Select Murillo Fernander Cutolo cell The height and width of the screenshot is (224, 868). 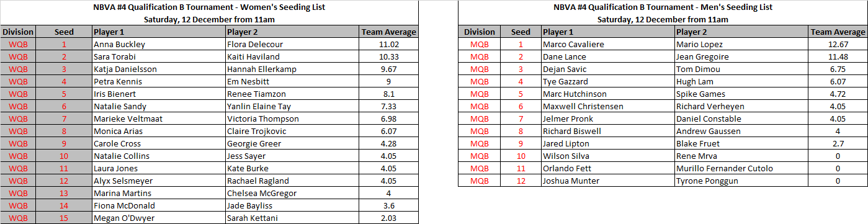tap(741, 168)
